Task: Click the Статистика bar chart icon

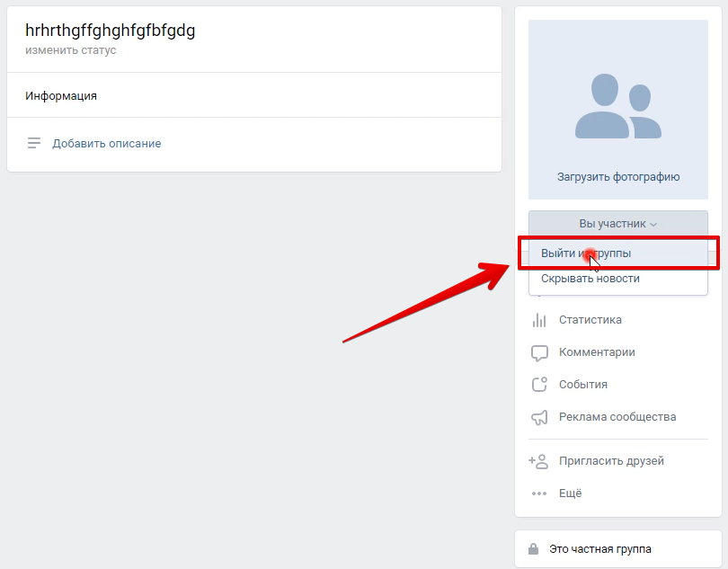Action: click(539, 320)
